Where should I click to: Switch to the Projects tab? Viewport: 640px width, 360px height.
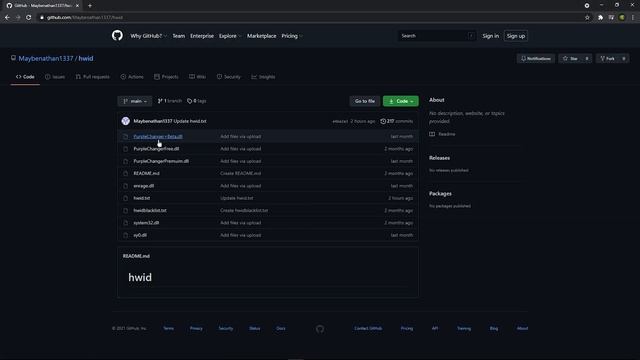click(166, 77)
